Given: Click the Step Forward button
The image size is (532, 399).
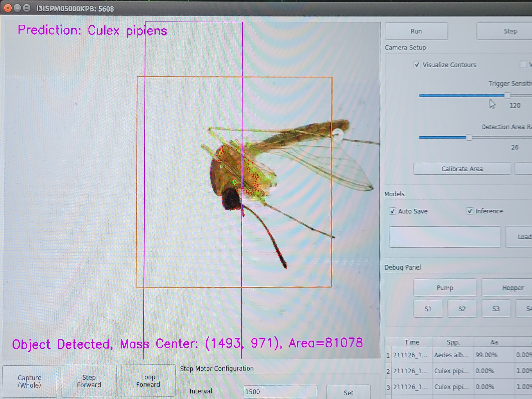Looking at the screenshot, I should [x=89, y=381].
